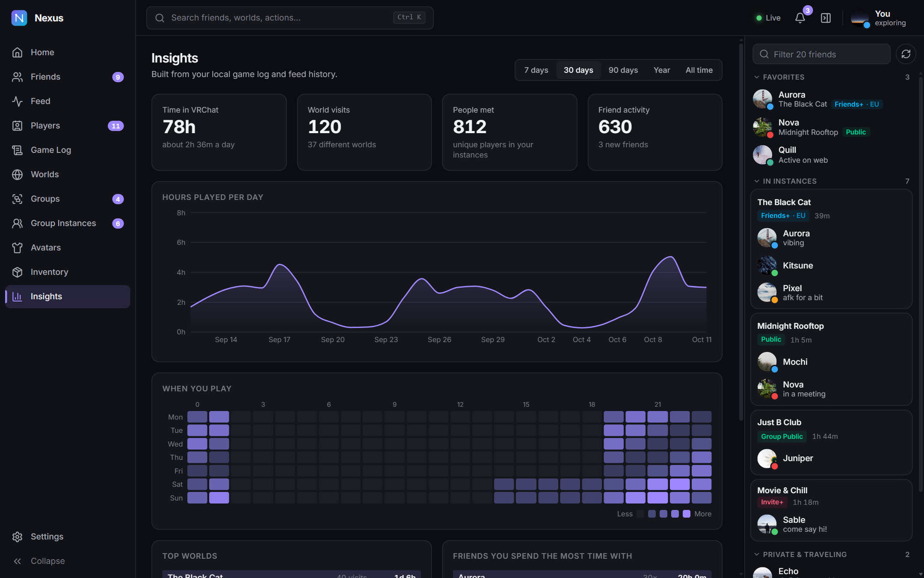Select the 30 days range
924x578 pixels.
(x=578, y=70)
